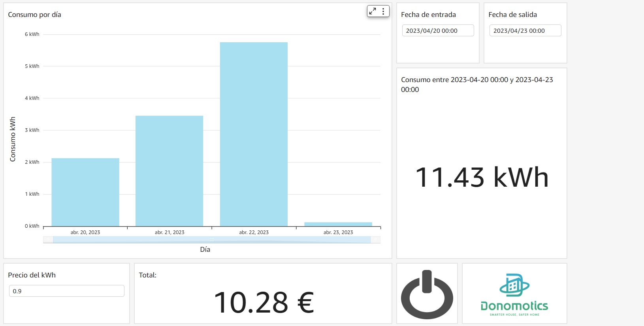Select the abr. 21, 2023 bar

[169, 171]
